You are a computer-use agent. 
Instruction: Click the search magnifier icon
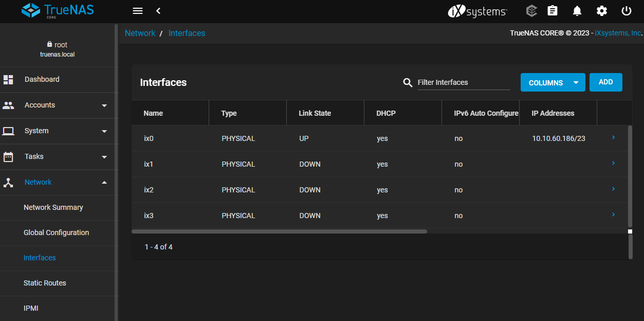[408, 83]
